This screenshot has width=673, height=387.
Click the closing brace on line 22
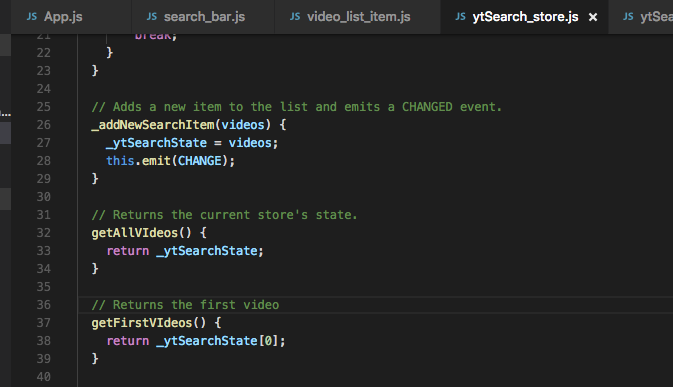pos(109,52)
